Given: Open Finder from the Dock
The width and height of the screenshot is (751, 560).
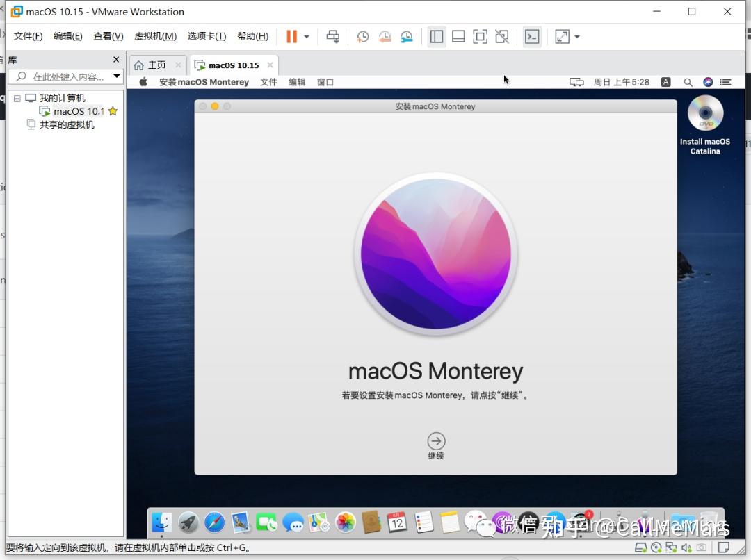Looking at the screenshot, I should tap(162, 522).
